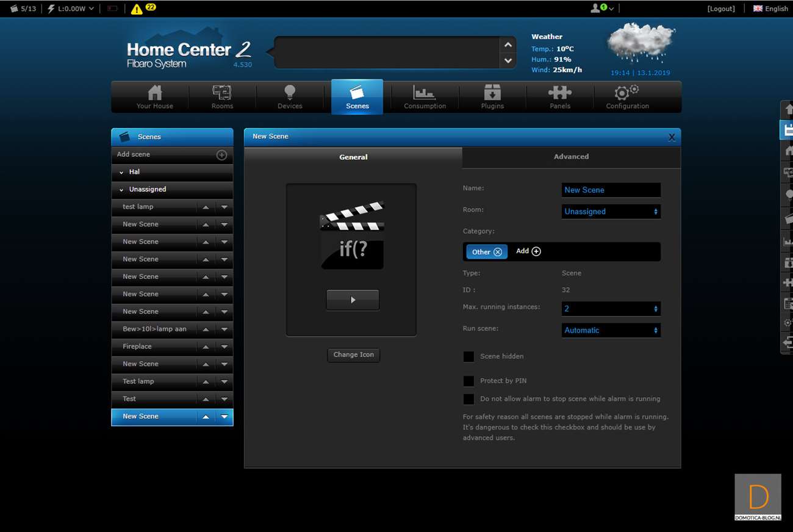Open the Consumption chart section
Screen dimensions: 793x532
[x=425, y=97]
